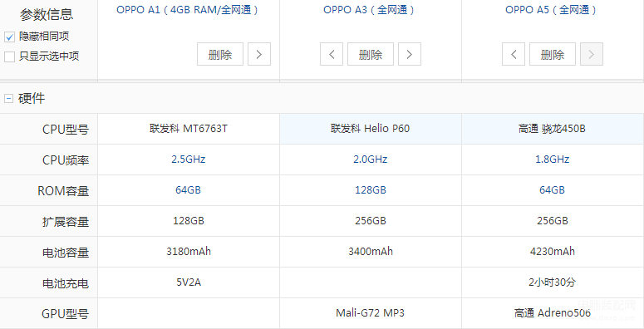
Task: Move OPPO A5 column left with arrow
Action: (x=514, y=54)
